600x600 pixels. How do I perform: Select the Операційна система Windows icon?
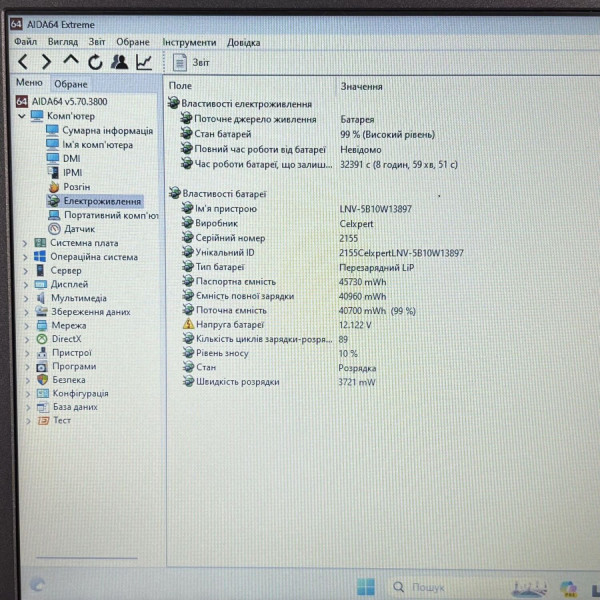pyautogui.click(x=40, y=256)
